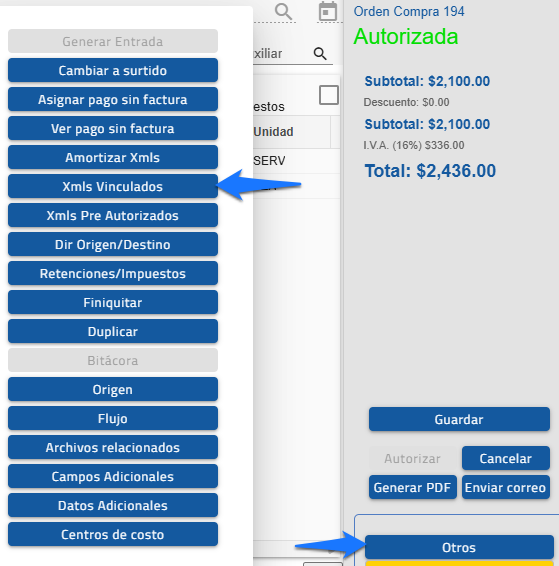Open Retenciones/Impuestos
The width and height of the screenshot is (559, 566).
coord(113,273)
